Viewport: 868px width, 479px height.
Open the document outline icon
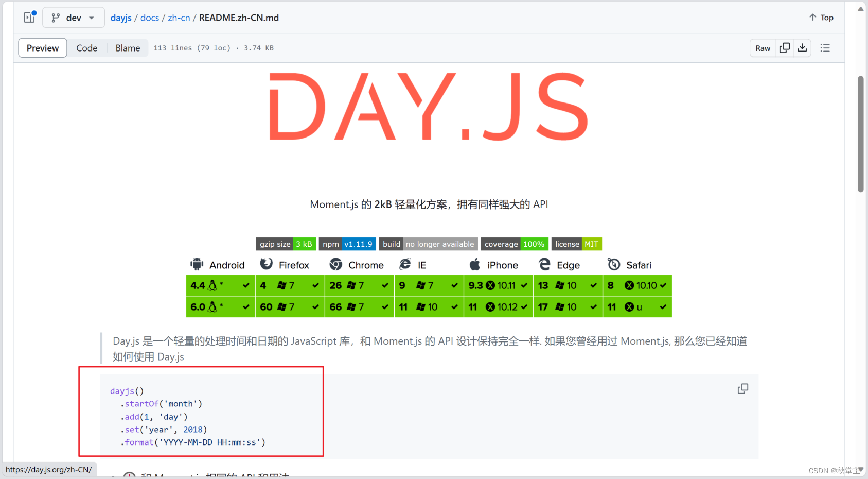(x=825, y=48)
